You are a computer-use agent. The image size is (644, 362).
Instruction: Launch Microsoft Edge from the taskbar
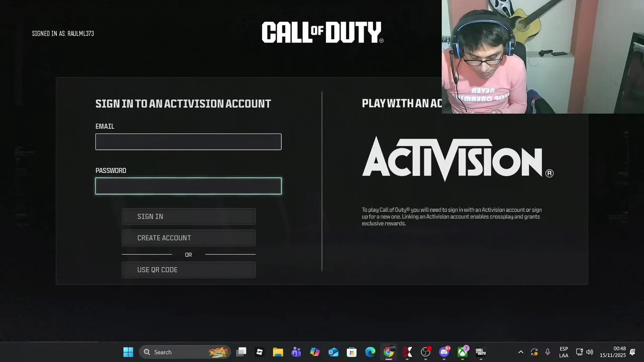pyautogui.click(x=370, y=352)
